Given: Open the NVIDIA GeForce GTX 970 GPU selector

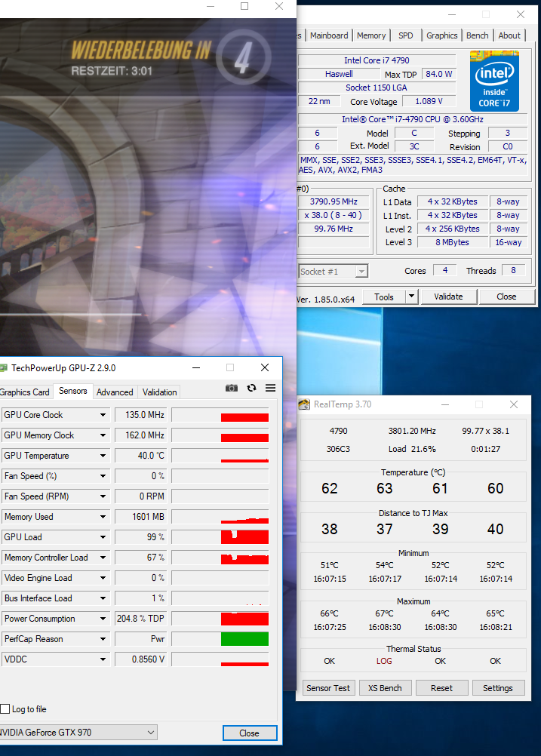Looking at the screenshot, I should click(x=78, y=733).
